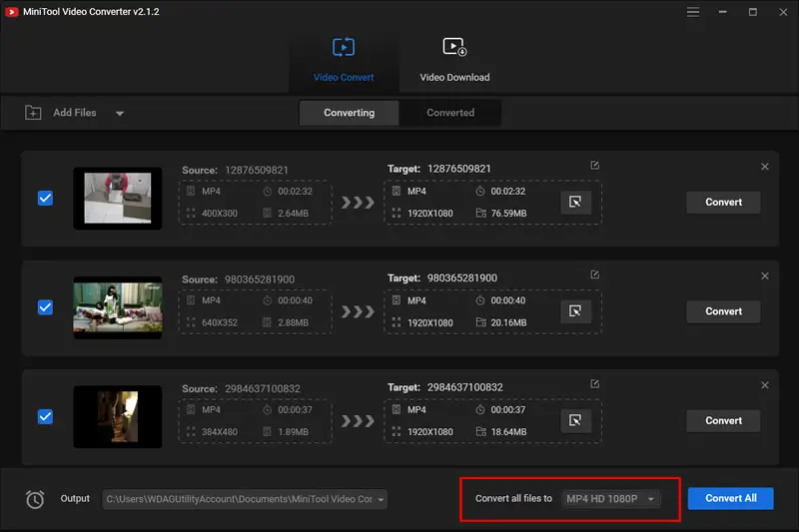The width and height of the screenshot is (799, 532).
Task: Remove the 2984637100832 video from list
Action: [x=765, y=385]
